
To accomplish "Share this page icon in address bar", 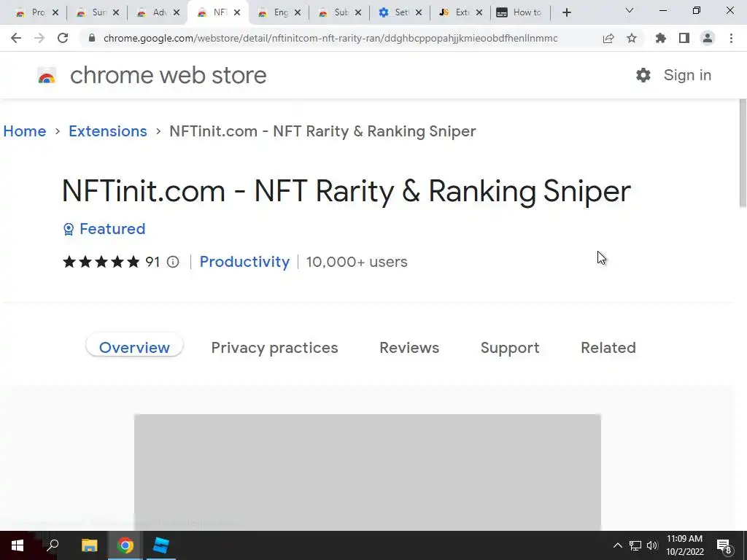I will point(608,38).
